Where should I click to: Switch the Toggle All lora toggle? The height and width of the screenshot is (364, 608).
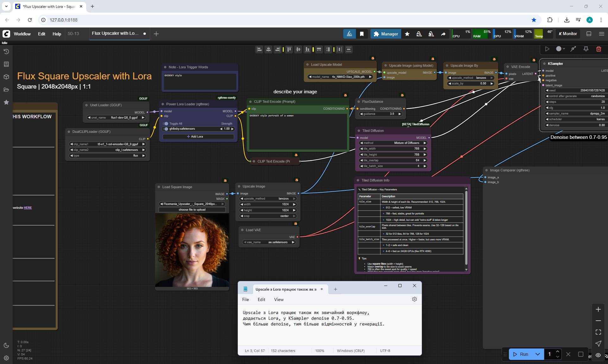tap(166, 124)
